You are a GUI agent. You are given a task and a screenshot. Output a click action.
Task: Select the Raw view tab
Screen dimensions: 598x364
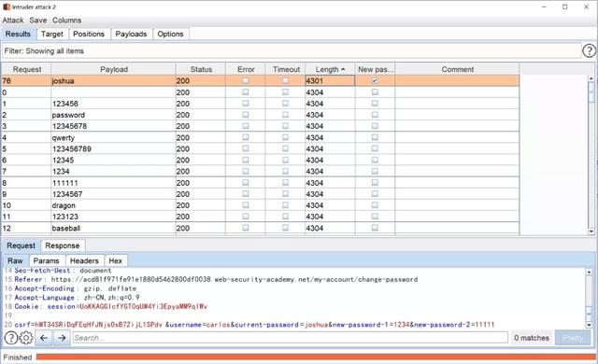coord(15,260)
